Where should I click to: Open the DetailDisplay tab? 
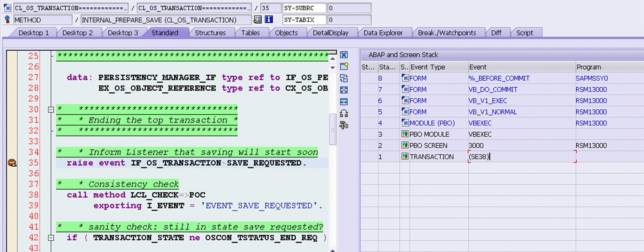click(331, 33)
